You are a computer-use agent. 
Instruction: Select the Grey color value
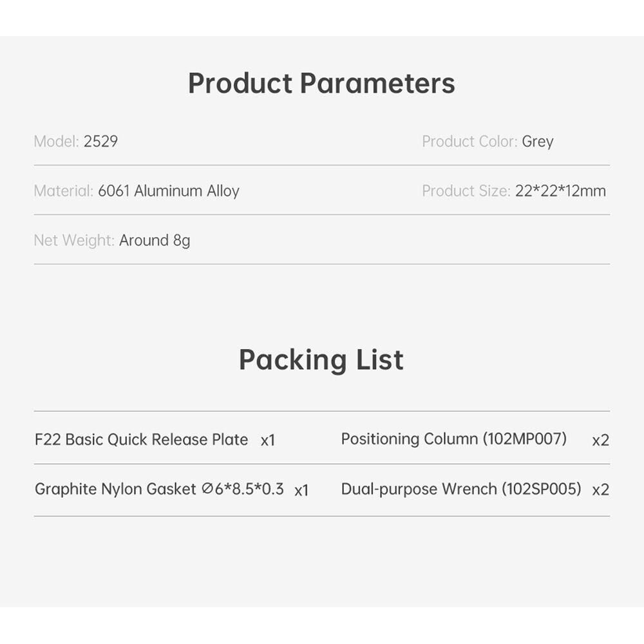(538, 142)
